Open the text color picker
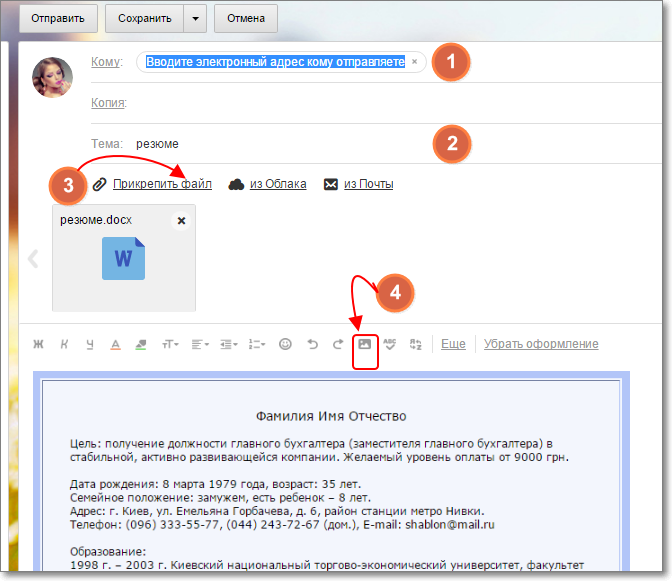This screenshot has height=581, width=672. pos(115,344)
